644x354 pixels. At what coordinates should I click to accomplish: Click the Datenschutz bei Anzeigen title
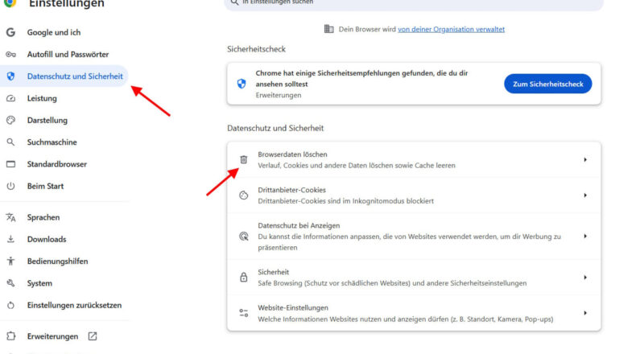coord(299,225)
